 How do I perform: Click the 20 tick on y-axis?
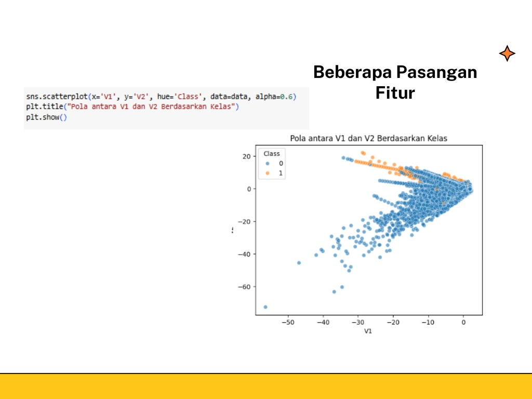(247, 156)
